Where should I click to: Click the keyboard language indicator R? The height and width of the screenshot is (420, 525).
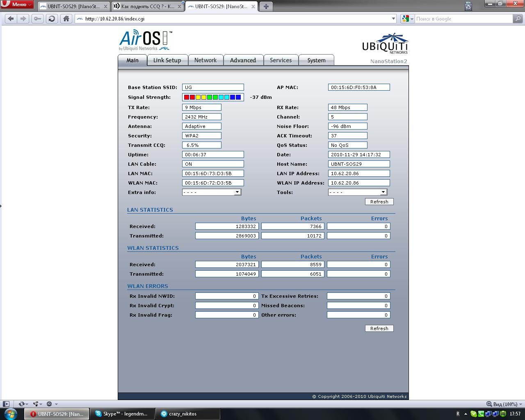[458, 414]
